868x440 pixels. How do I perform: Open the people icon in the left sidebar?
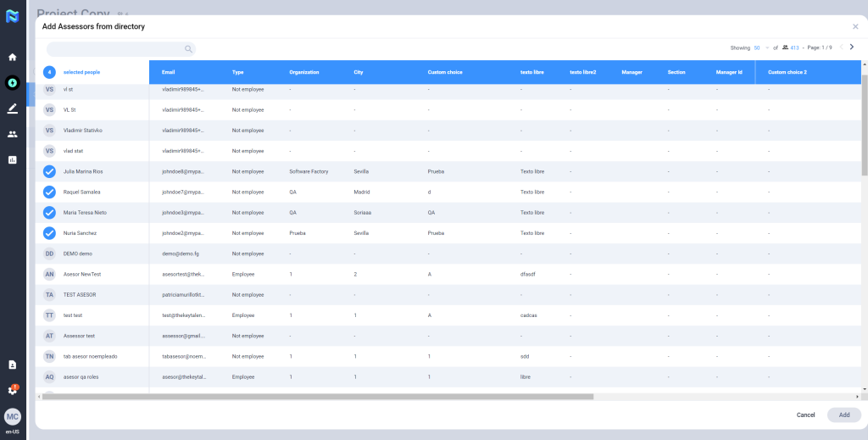tap(12, 134)
